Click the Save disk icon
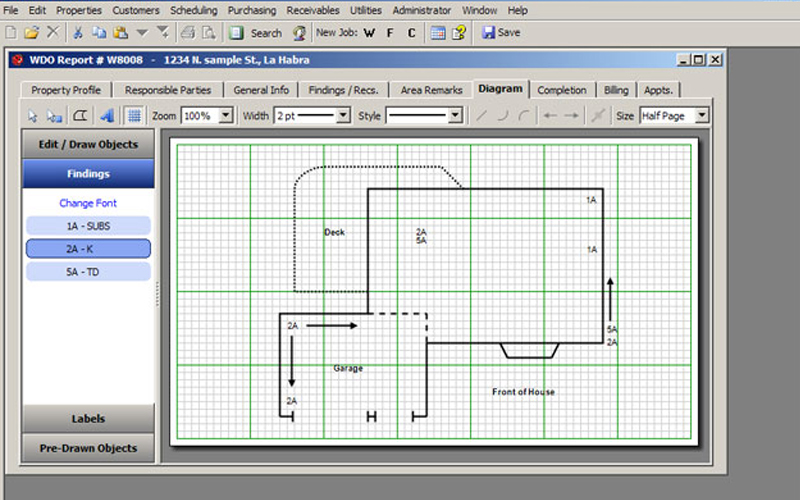 coord(488,33)
